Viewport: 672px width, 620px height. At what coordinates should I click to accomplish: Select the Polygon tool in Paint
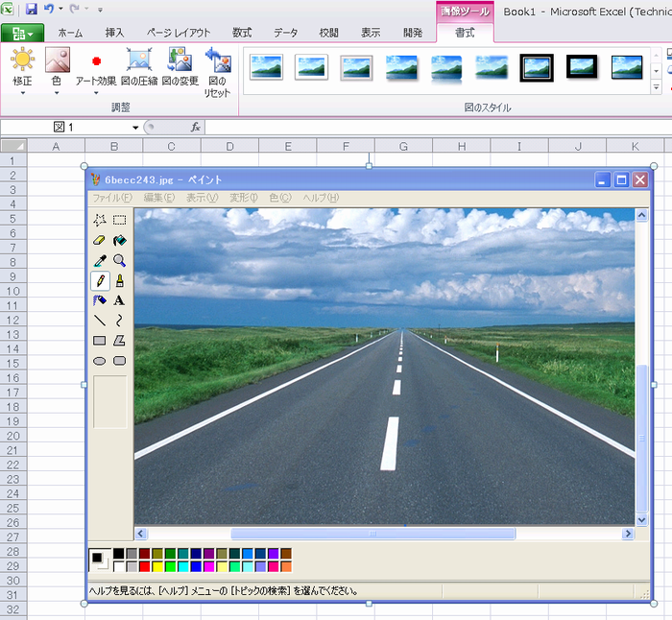point(120,341)
